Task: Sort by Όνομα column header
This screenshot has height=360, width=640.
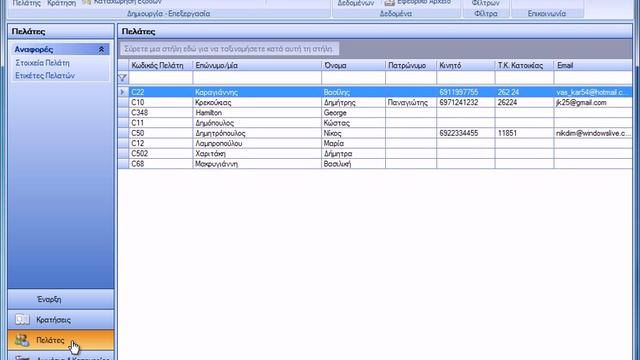Action: [353, 65]
